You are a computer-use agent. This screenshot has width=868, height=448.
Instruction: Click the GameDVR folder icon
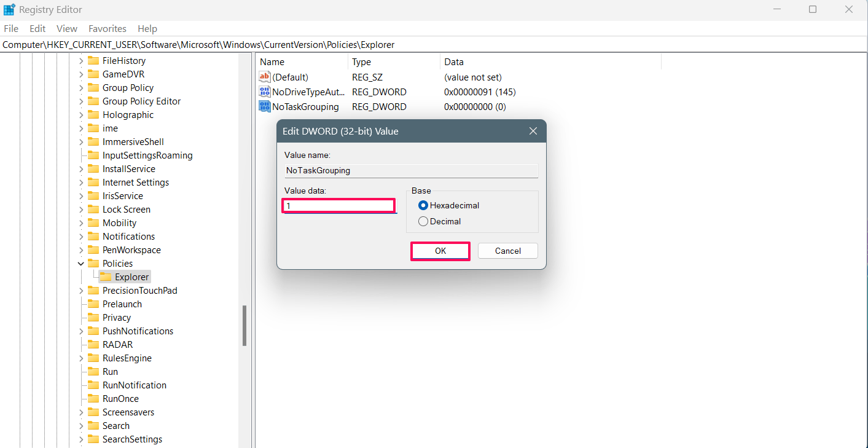[93, 74]
